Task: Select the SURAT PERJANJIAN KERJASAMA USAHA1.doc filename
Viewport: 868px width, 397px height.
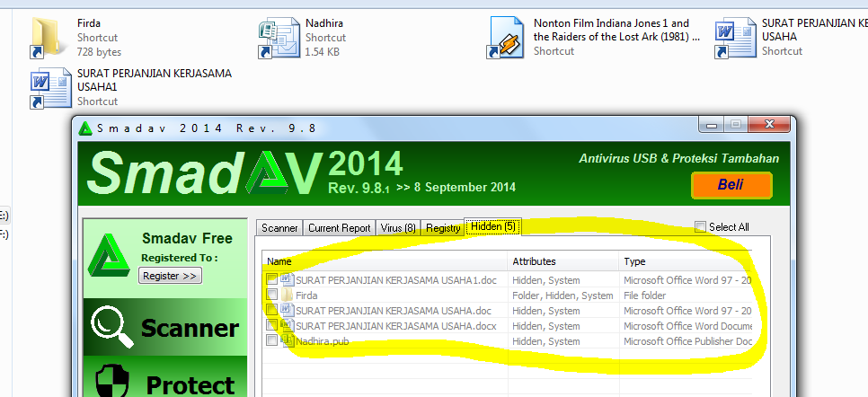Action: click(x=396, y=280)
